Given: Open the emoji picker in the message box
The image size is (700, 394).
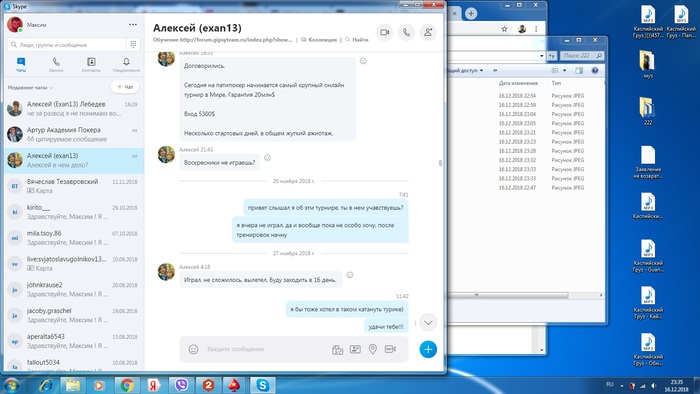Looking at the screenshot, I should click(193, 349).
